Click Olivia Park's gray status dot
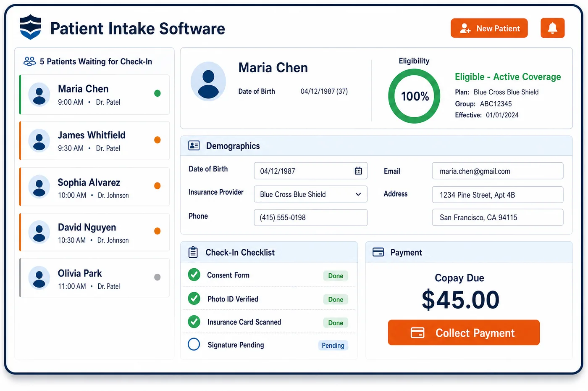This screenshot has height=391, width=588. pos(157,277)
